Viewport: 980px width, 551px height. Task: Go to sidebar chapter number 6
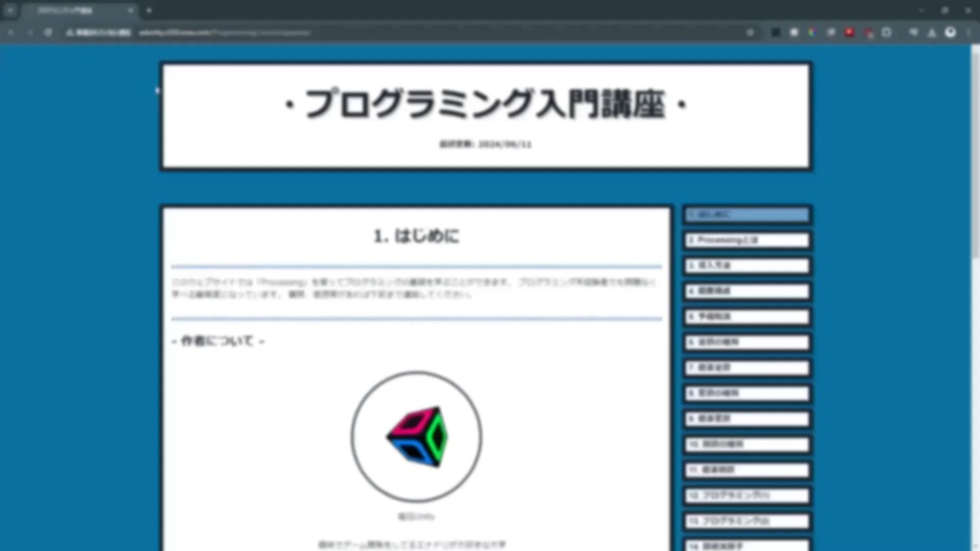coord(746,342)
